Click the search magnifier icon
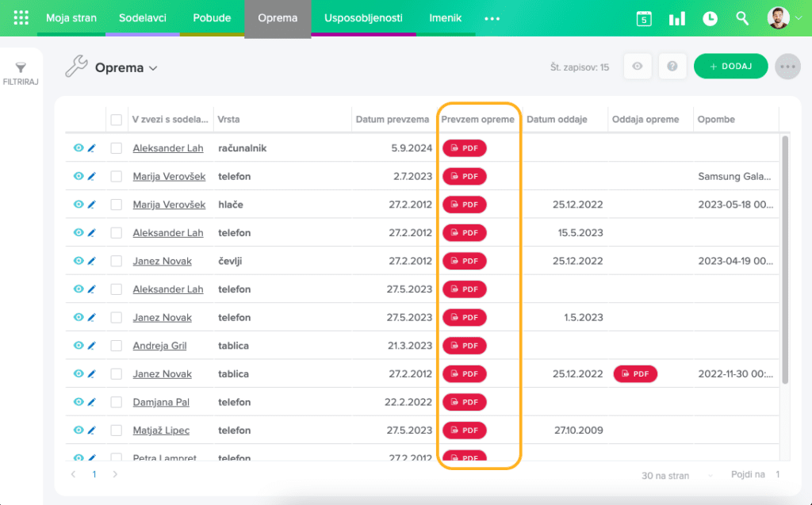This screenshot has height=505, width=812. [x=742, y=18]
